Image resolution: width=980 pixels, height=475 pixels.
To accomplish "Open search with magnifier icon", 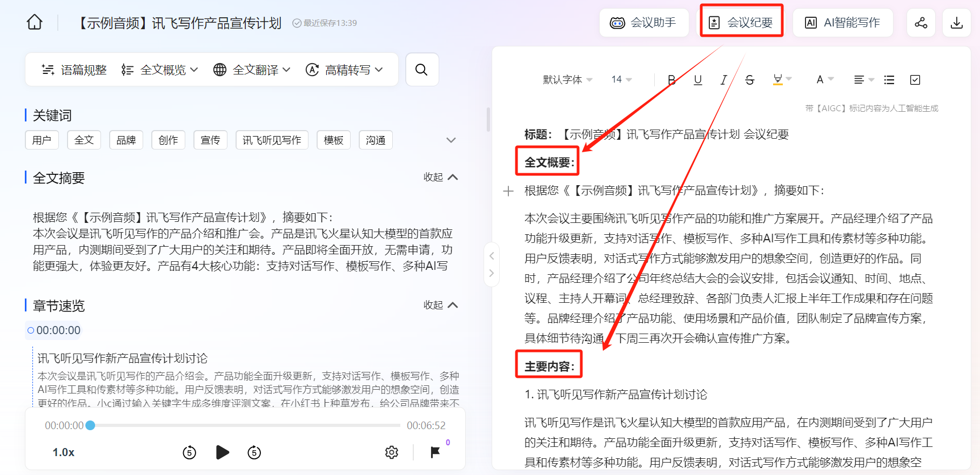I will pos(422,70).
